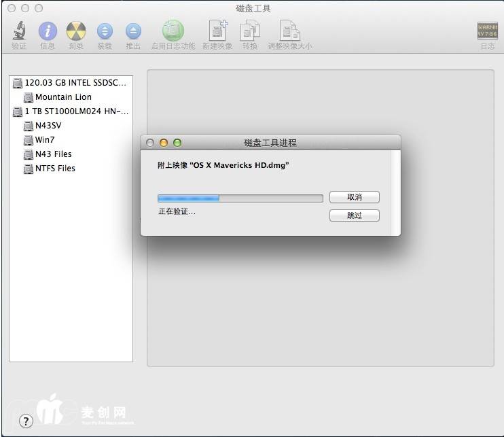The width and height of the screenshot is (504, 437).
Task: Click the 取消 (Cancel) button
Action: click(x=354, y=197)
